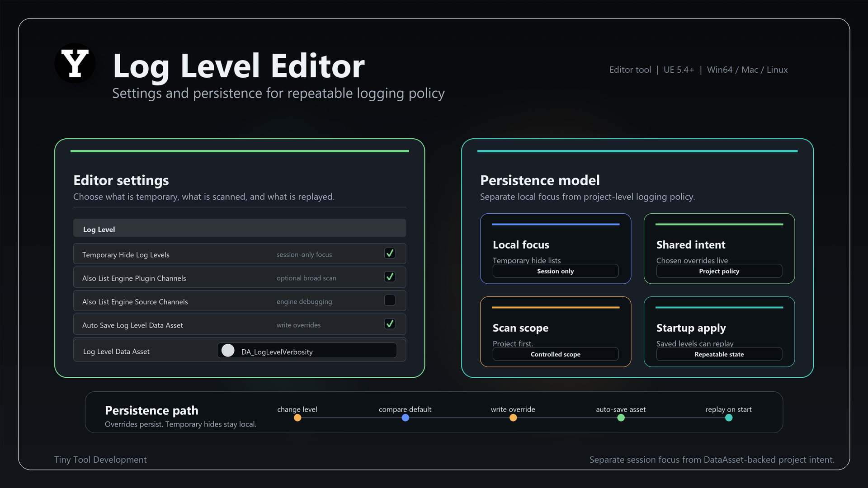Click the Persistence model heading

pos(540,180)
